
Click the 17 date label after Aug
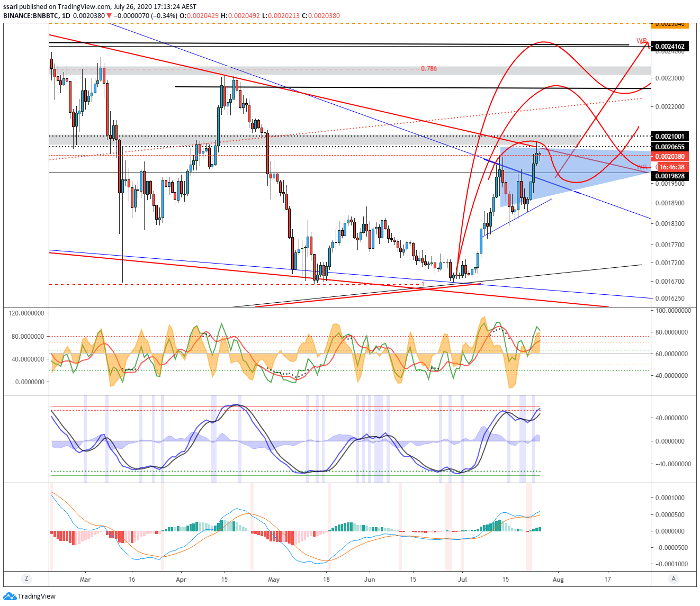tap(608, 580)
